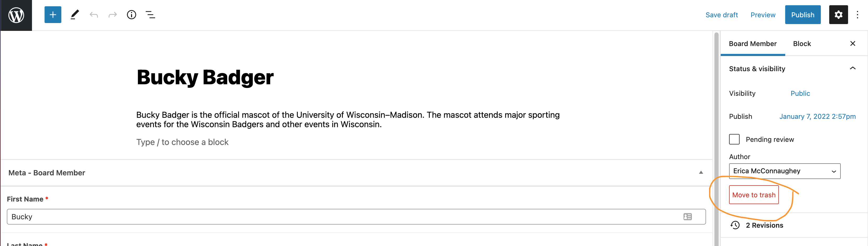The width and height of the screenshot is (868, 246).
Task: Click the WordPress logo icon
Action: 16,15
